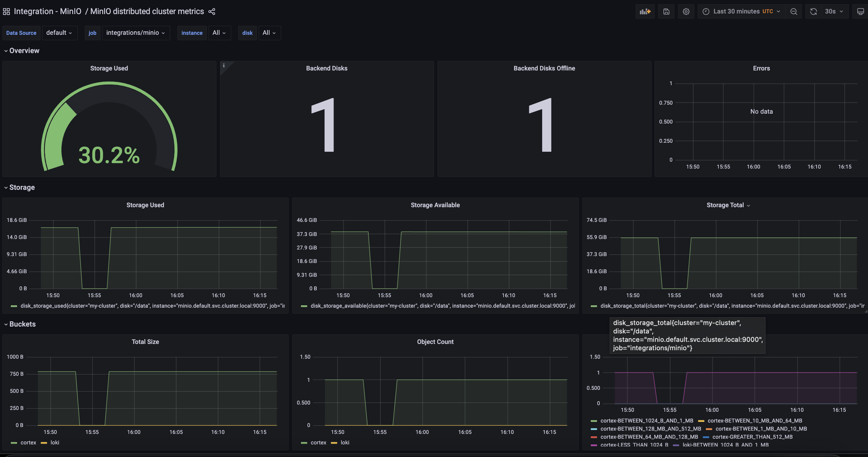The width and height of the screenshot is (868, 457).
Task: Expand the instance All dropdown
Action: click(219, 33)
